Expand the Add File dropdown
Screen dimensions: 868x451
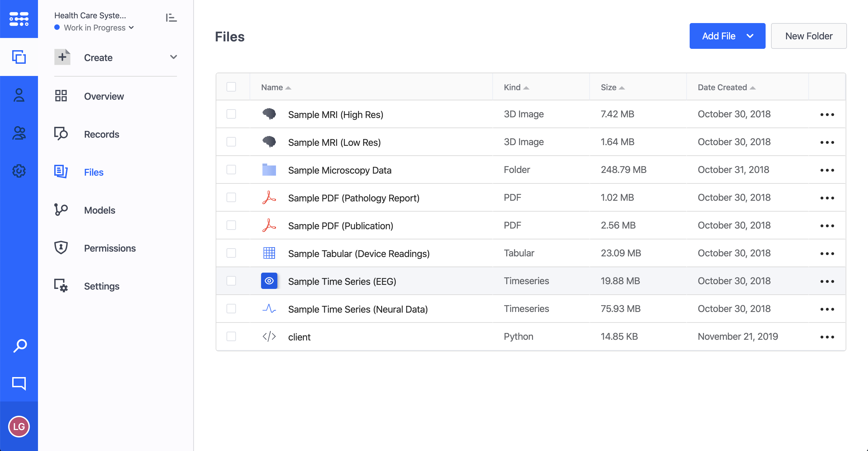pyautogui.click(x=750, y=36)
